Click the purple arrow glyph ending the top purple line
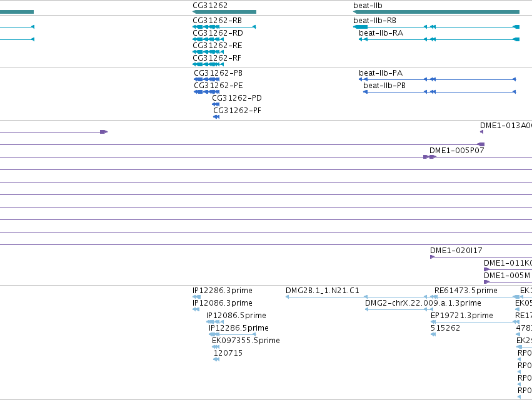 pos(104,132)
